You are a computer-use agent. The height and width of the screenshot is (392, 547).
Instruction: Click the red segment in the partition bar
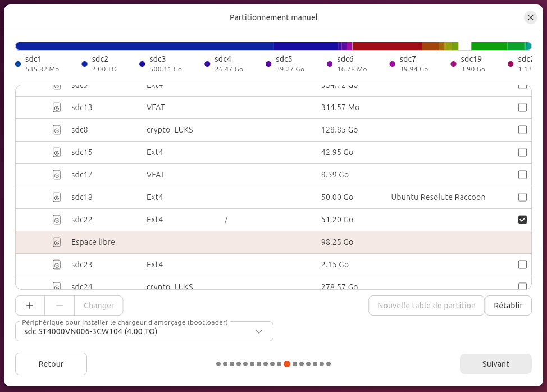coord(387,46)
